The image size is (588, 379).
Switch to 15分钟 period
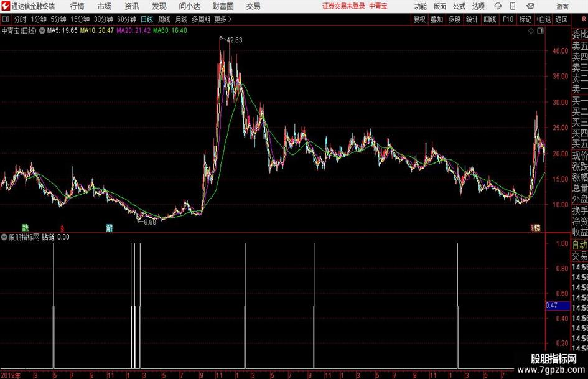click(x=80, y=19)
